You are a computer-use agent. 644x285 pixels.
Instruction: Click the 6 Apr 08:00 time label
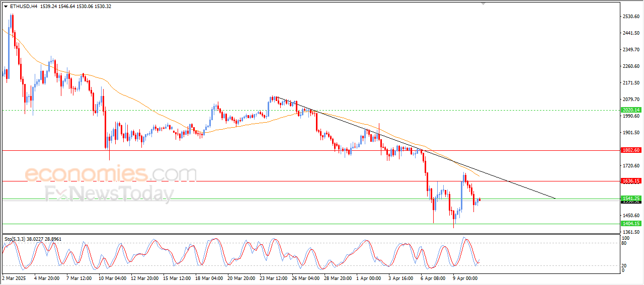[x=432, y=277]
